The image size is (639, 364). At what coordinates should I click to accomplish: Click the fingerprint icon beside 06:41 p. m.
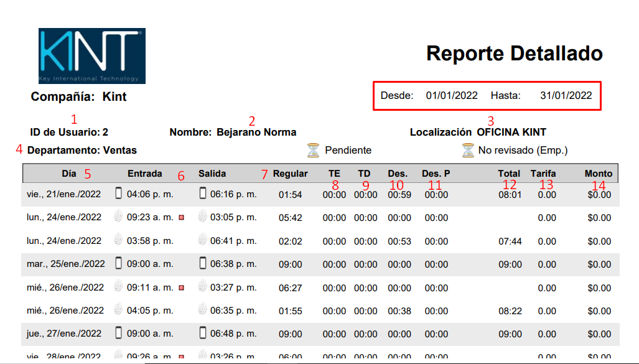click(202, 241)
